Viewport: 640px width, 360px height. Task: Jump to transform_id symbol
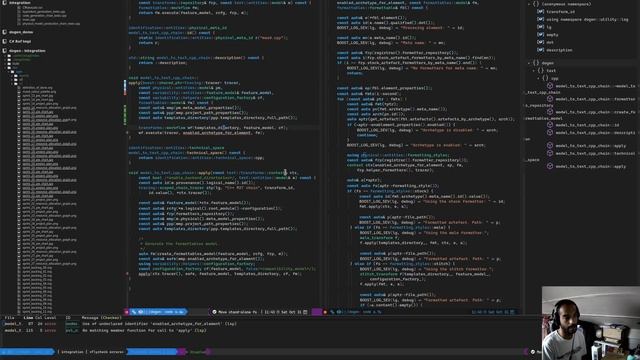pyautogui.click(x=560, y=11)
